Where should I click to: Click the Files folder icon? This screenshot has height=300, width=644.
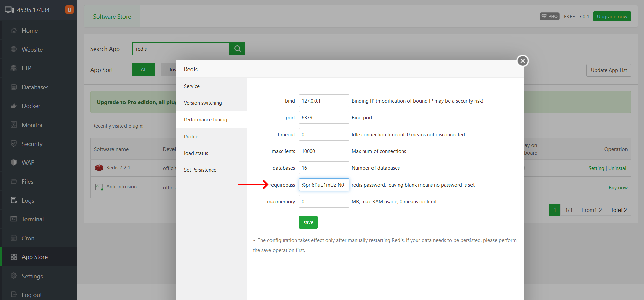[x=14, y=181]
